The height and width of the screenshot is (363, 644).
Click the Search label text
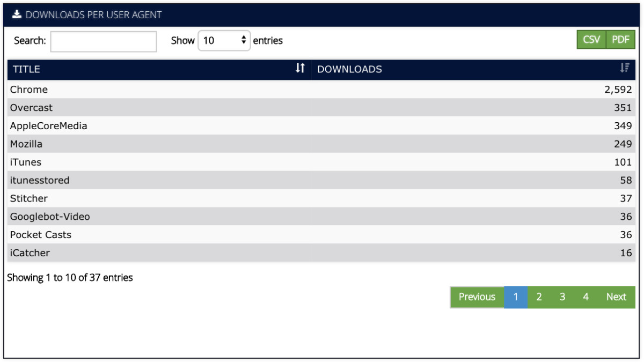click(30, 41)
